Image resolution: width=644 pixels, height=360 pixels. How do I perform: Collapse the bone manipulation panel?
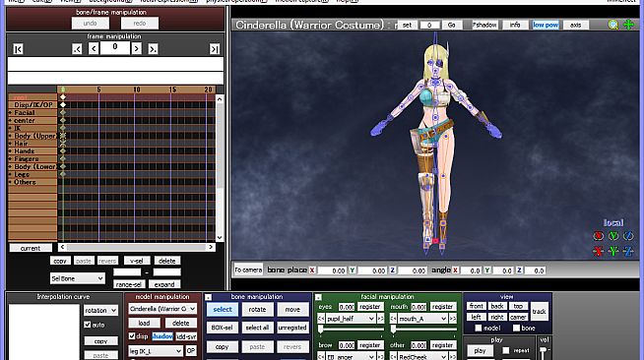coord(208,297)
